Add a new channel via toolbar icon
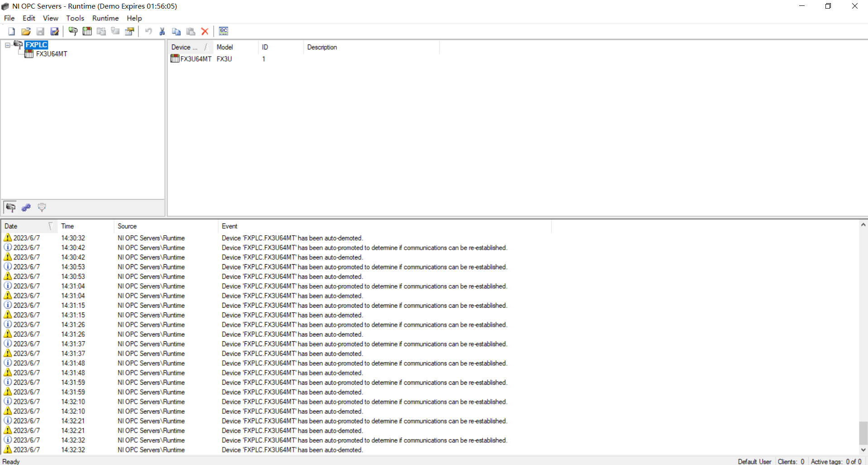The image size is (868, 465). [x=73, y=31]
